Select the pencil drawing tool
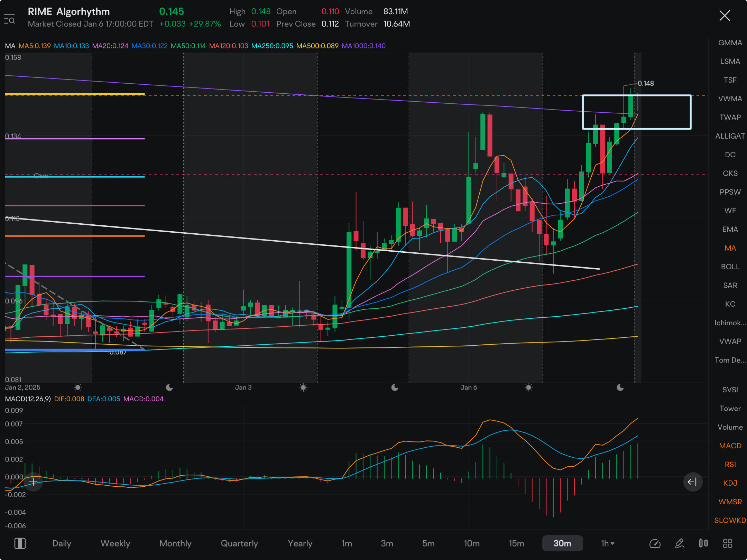This screenshot has width=747, height=560. click(679, 543)
